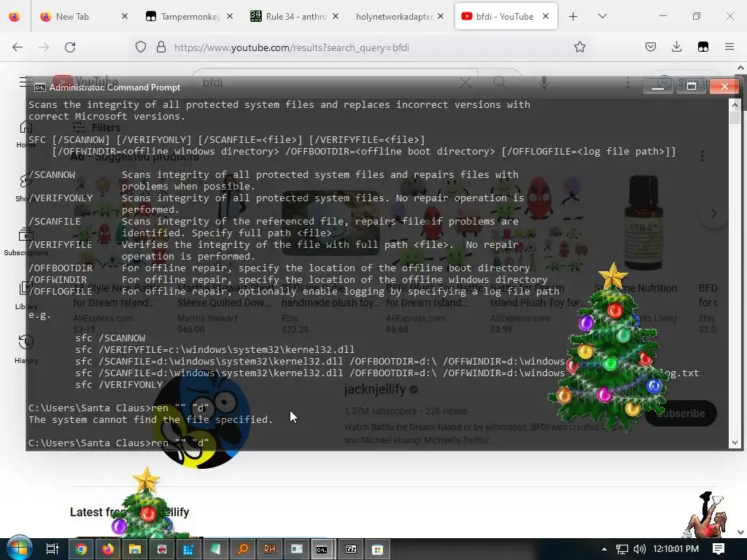Open YouTube Filters button
This screenshot has width=747, height=560.
(96, 128)
